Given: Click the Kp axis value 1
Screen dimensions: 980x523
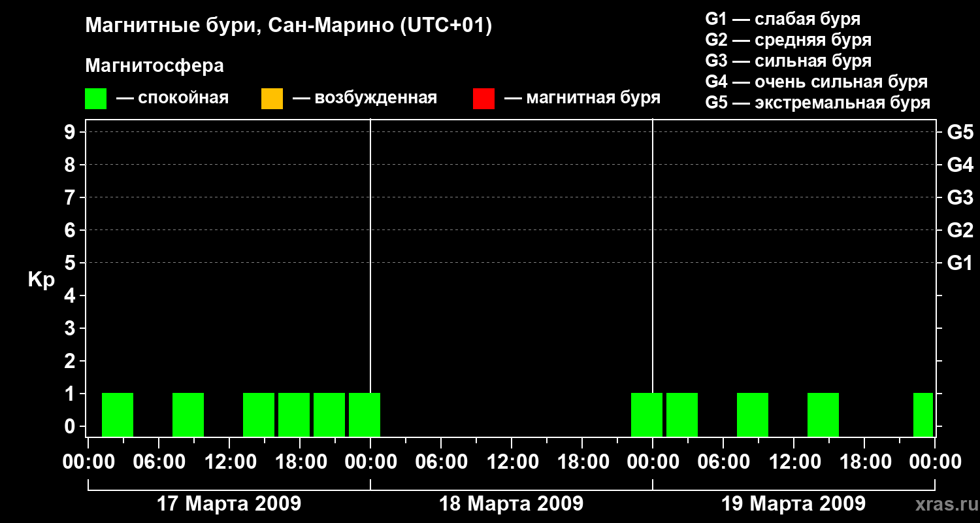Looking at the screenshot, I should click(71, 394).
